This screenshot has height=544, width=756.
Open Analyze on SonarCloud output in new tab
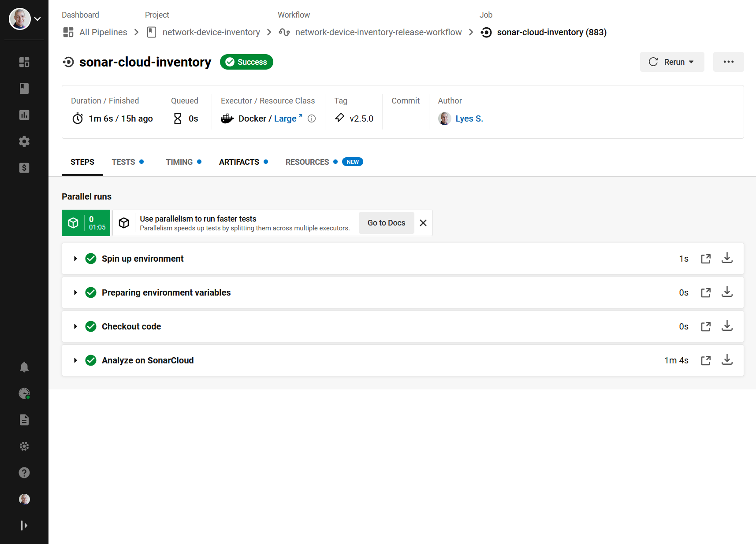(x=706, y=360)
